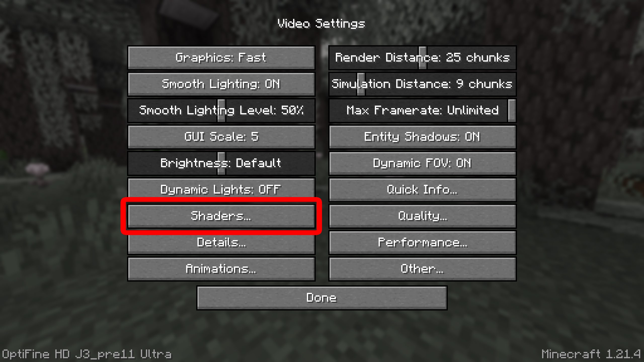This screenshot has width=644, height=362.
Task: Expand Max Framerate selection
Action: tap(421, 110)
